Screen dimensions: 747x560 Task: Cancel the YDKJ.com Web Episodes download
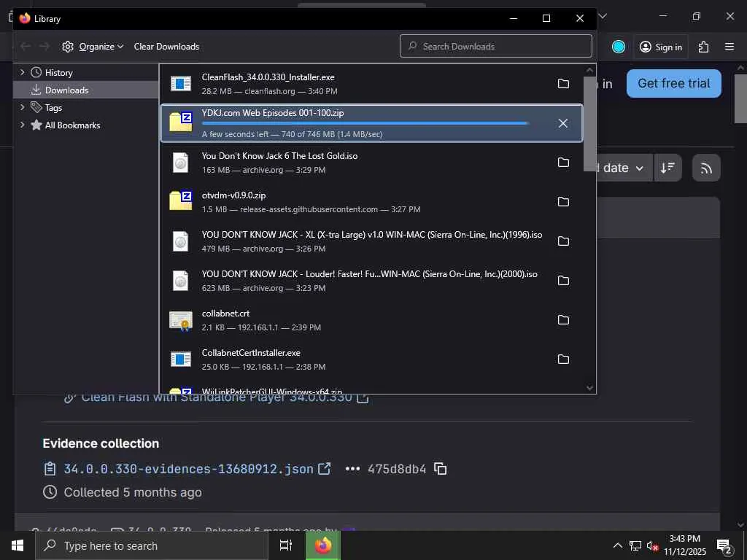tap(563, 123)
